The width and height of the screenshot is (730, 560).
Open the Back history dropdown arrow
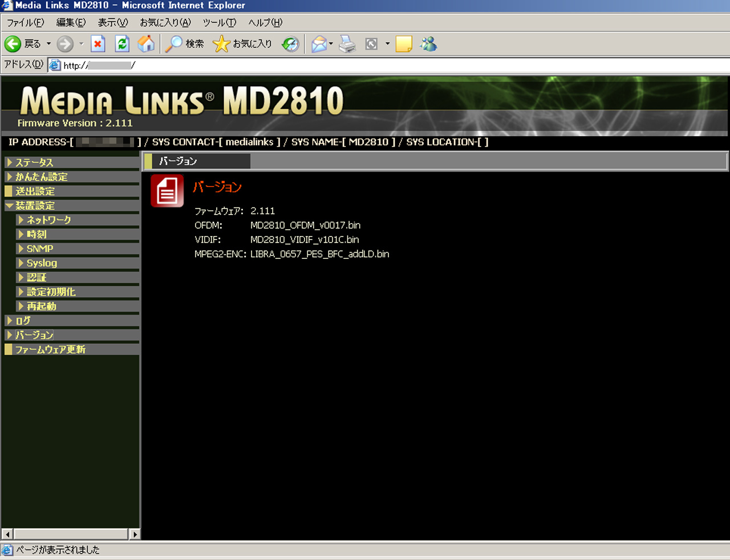(x=48, y=44)
